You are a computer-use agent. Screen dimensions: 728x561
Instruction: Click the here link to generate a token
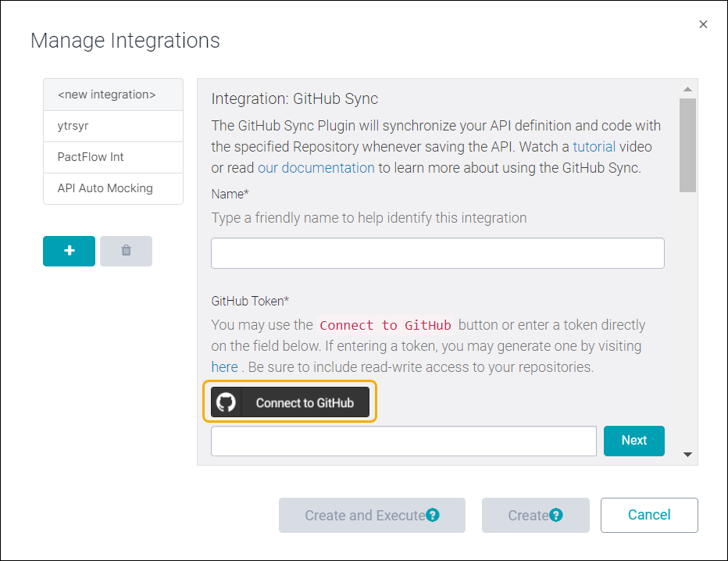(x=224, y=366)
